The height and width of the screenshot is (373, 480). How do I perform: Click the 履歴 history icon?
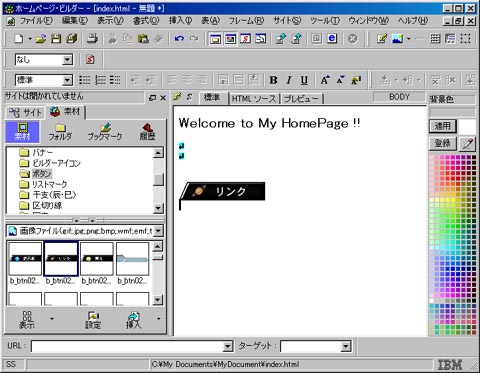click(147, 132)
